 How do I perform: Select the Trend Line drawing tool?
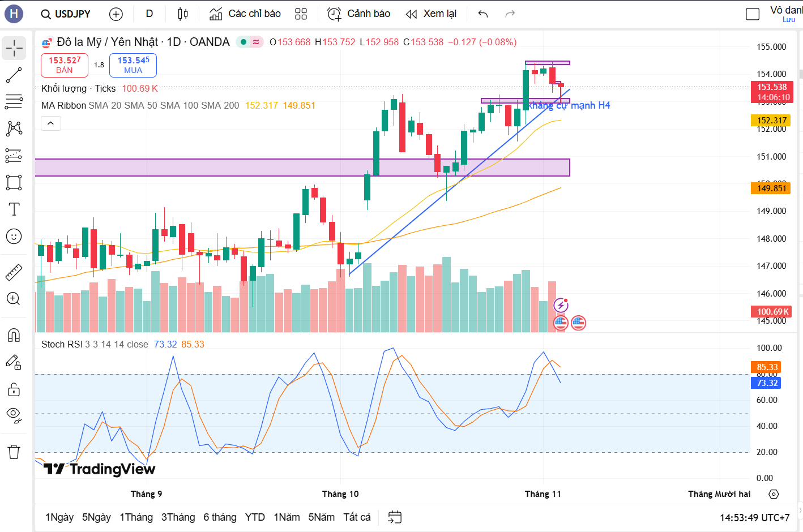tap(14, 75)
